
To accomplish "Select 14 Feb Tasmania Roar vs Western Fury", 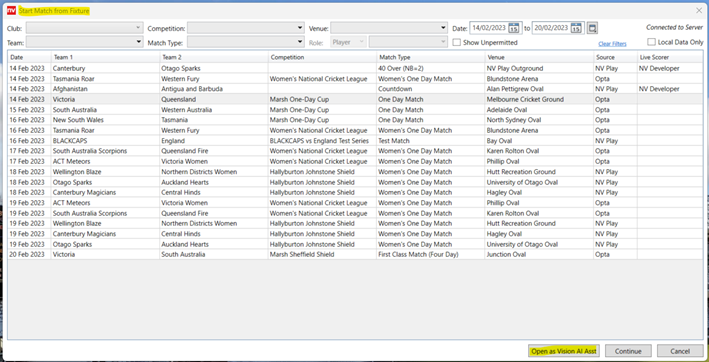I will tap(355, 79).
